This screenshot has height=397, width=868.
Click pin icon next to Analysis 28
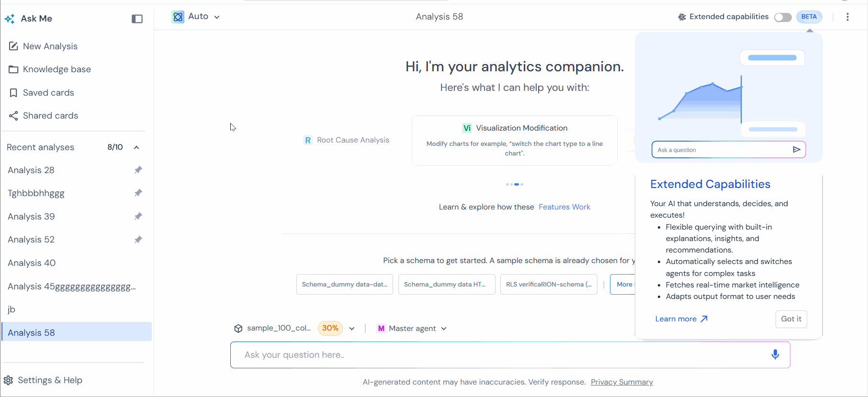click(138, 170)
